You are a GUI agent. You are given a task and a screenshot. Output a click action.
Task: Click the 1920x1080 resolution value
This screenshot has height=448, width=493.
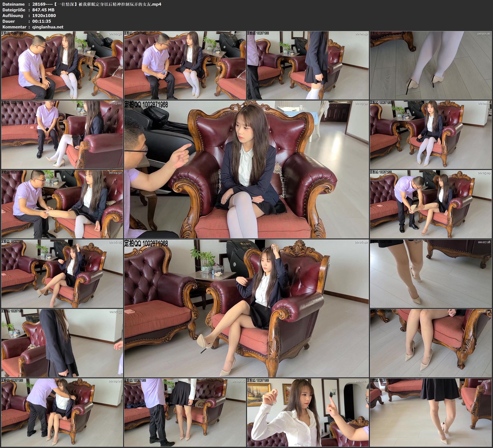point(44,15)
